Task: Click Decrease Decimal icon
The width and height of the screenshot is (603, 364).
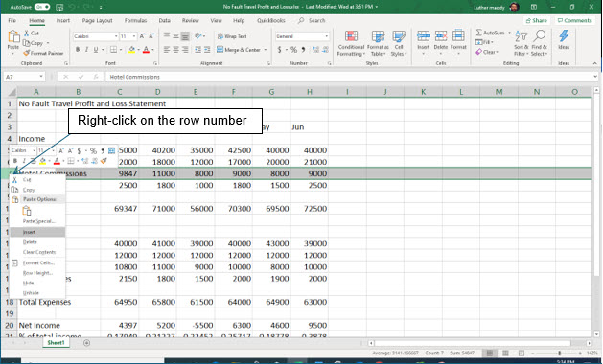Action: click(325, 50)
